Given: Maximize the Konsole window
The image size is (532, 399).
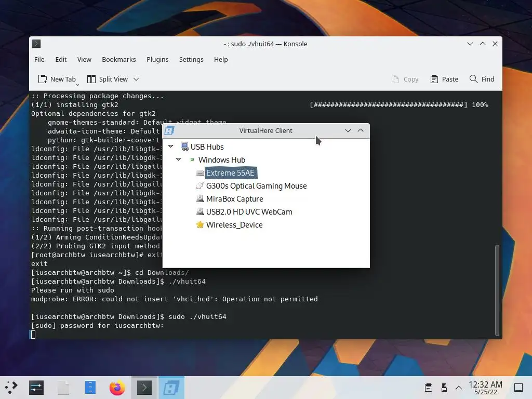Looking at the screenshot, I should (x=483, y=44).
